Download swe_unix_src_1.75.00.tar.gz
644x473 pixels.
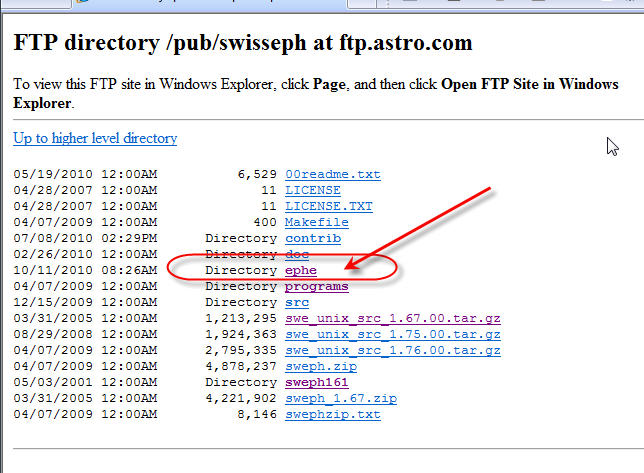pos(392,334)
